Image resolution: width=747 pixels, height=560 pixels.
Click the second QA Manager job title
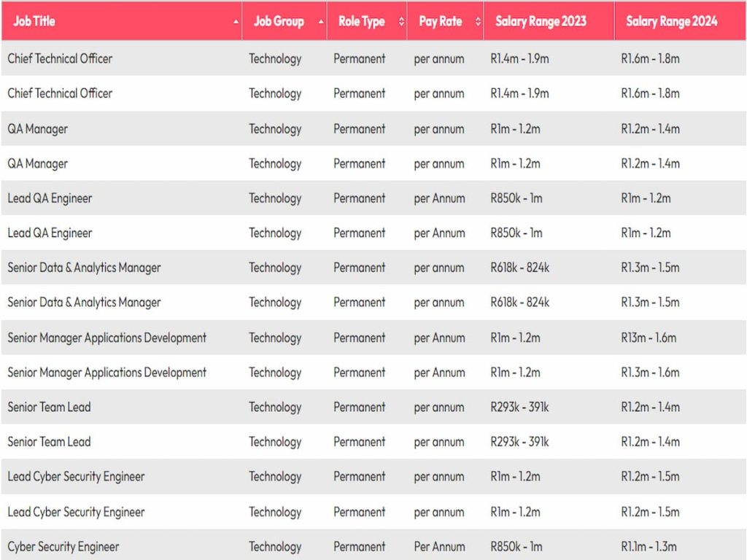(38, 163)
